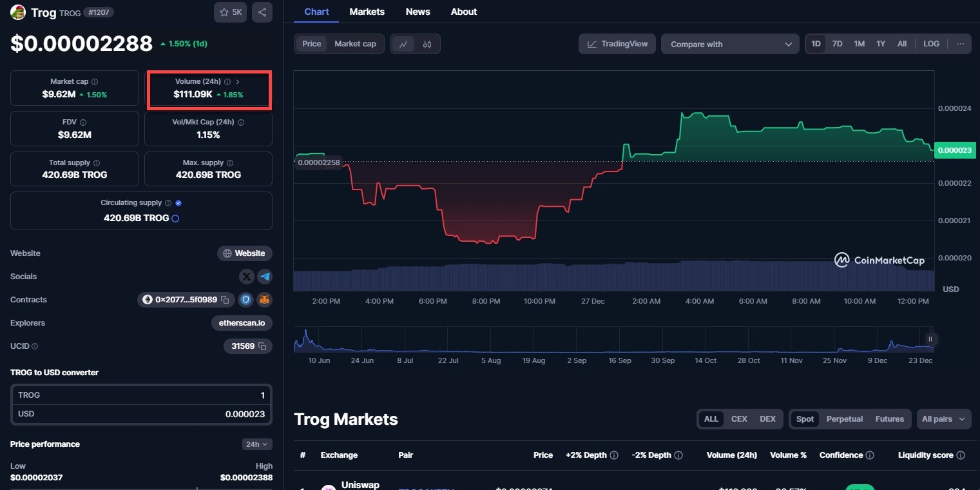
Task: Switch to the line chart icon
Action: pos(403,44)
